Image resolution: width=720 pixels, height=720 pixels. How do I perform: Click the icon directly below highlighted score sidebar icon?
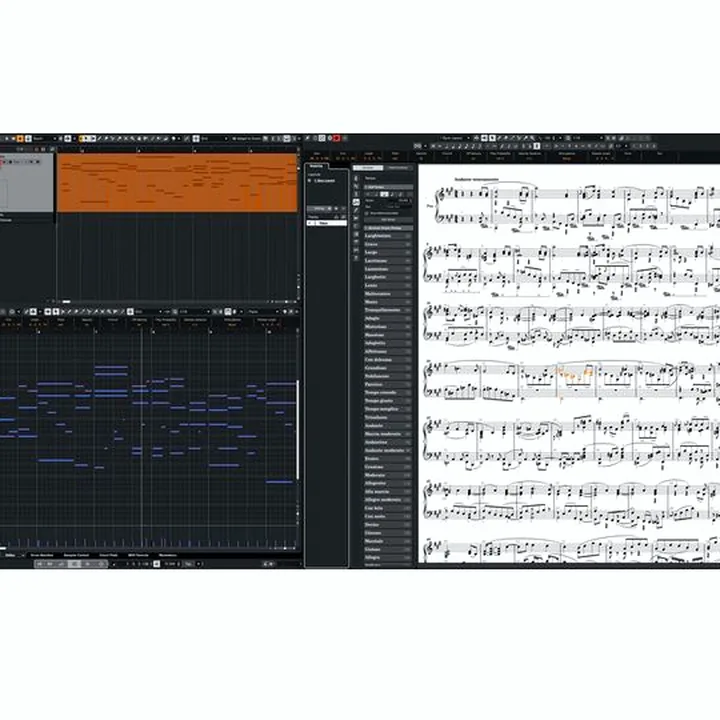tap(356, 210)
